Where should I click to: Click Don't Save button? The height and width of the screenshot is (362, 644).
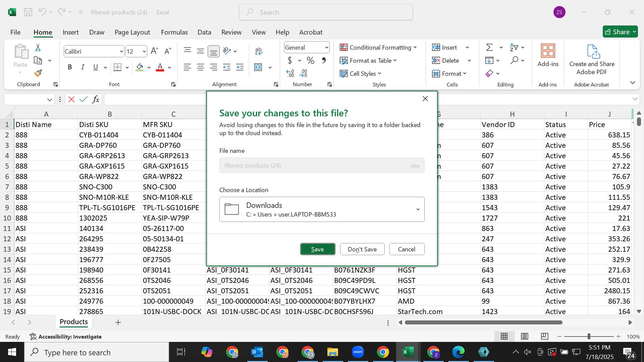pyautogui.click(x=362, y=249)
